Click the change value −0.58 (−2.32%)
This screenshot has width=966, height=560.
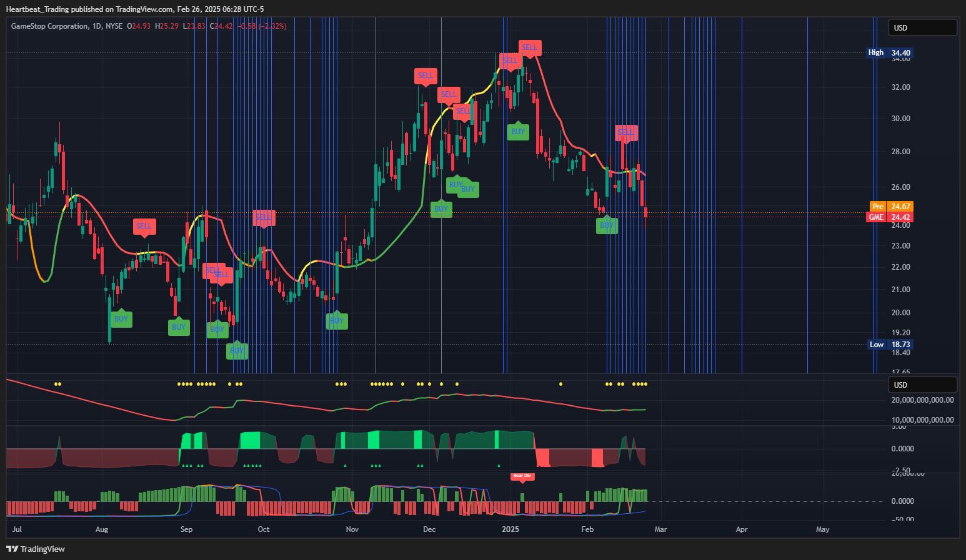click(x=261, y=26)
